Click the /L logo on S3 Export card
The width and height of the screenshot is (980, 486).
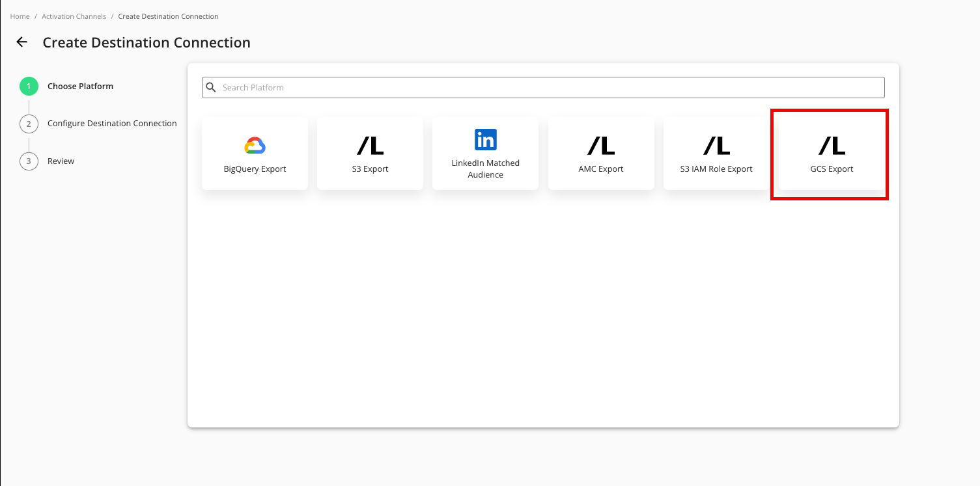(370, 146)
